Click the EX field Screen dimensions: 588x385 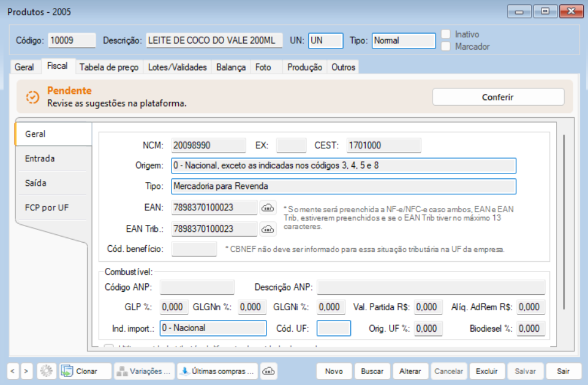(291, 145)
